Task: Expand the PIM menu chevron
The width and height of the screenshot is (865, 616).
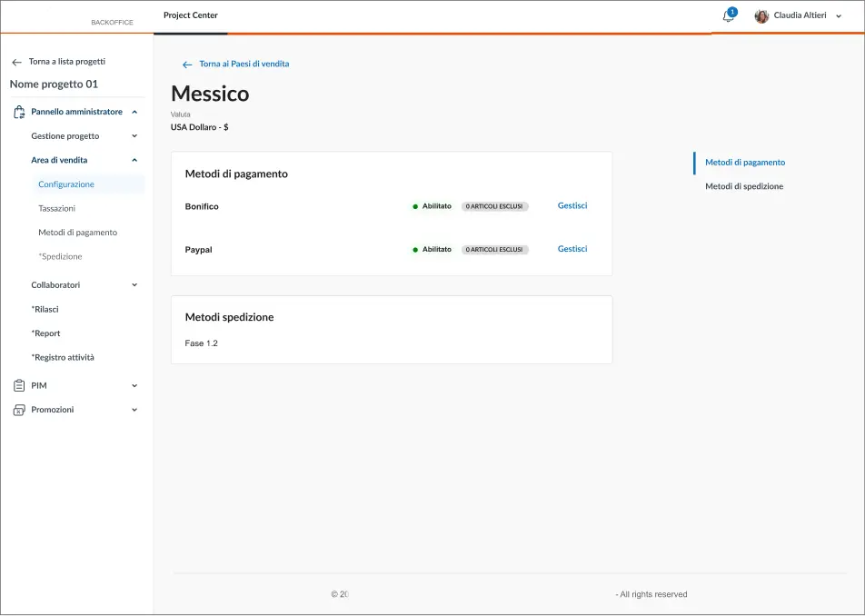Action: tap(134, 386)
